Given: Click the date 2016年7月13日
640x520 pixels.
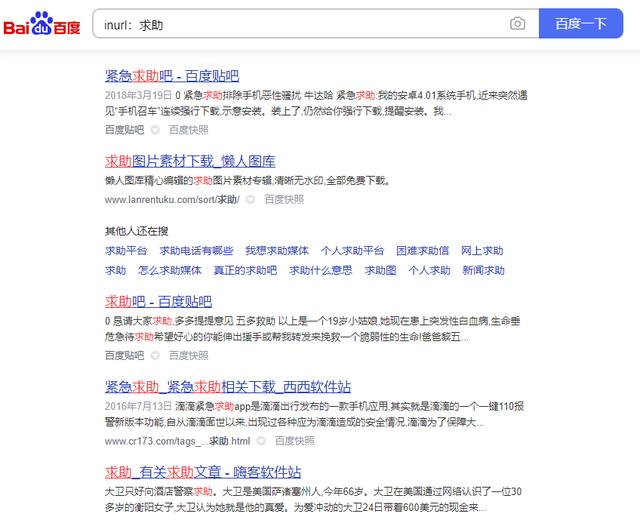Looking at the screenshot, I should click(x=138, y=406).
